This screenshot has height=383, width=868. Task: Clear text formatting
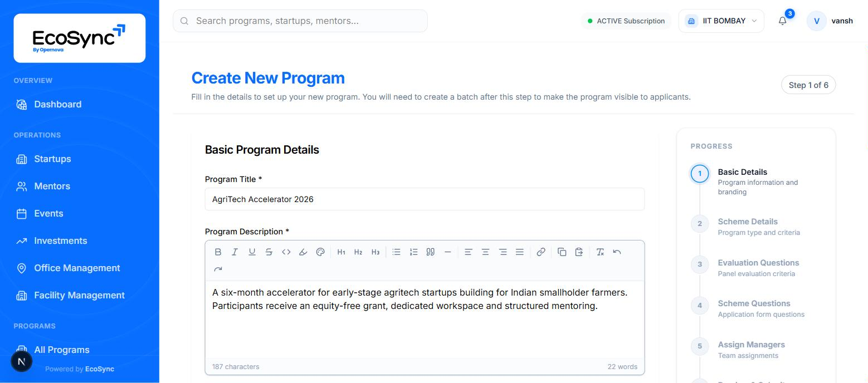click(x=600, y=252)
